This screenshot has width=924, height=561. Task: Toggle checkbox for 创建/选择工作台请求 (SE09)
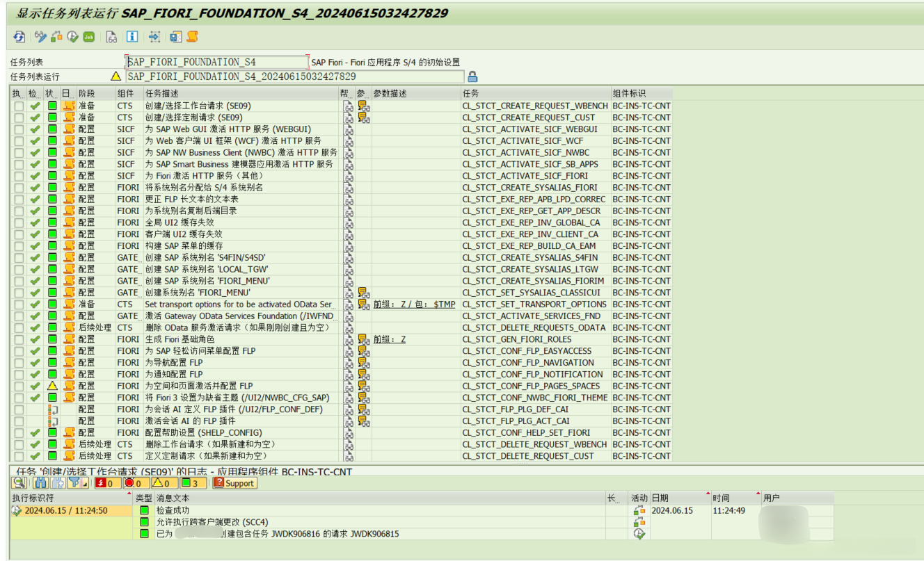[x=19, y=106]
